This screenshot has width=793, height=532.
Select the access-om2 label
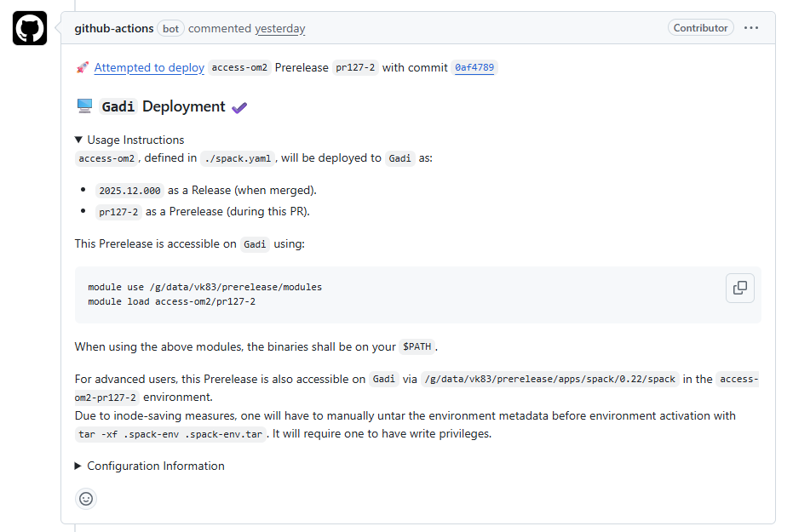tap(239, 67)
